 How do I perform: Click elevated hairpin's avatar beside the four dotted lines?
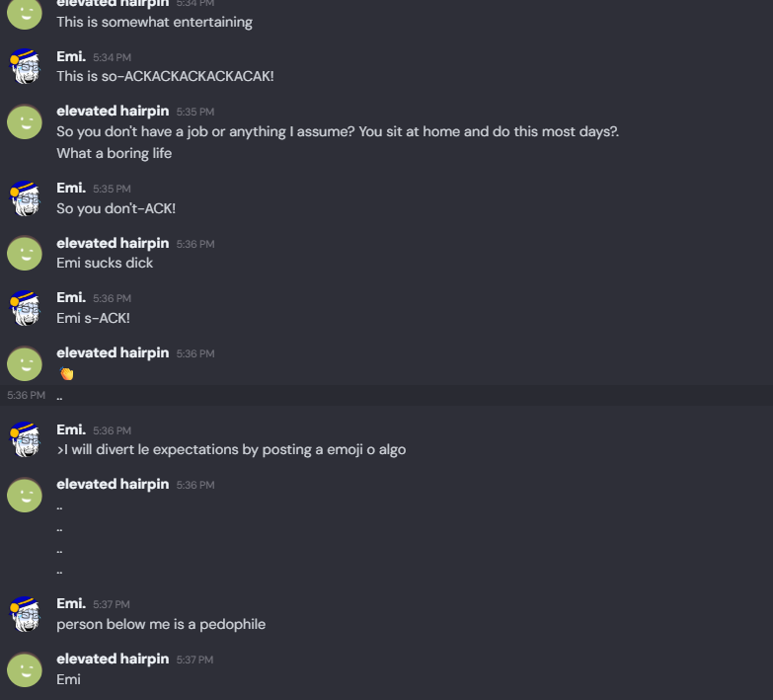point(25,494)
